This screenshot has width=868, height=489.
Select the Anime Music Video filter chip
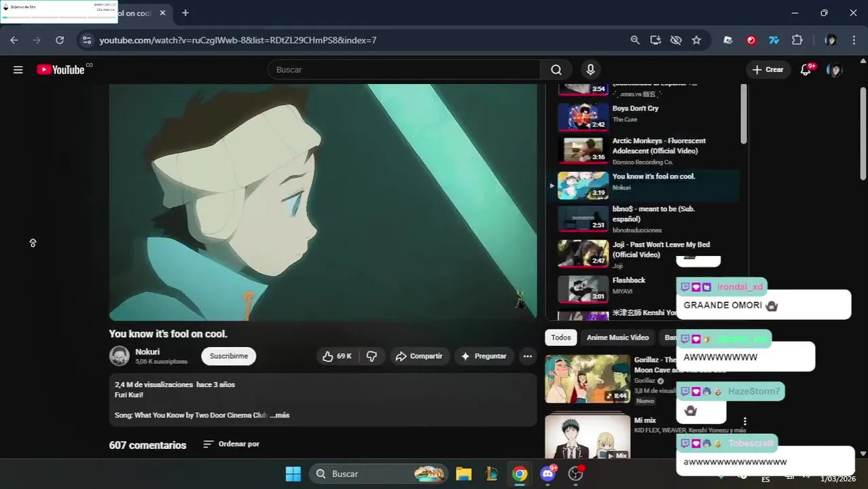click(x=617, y=338)
